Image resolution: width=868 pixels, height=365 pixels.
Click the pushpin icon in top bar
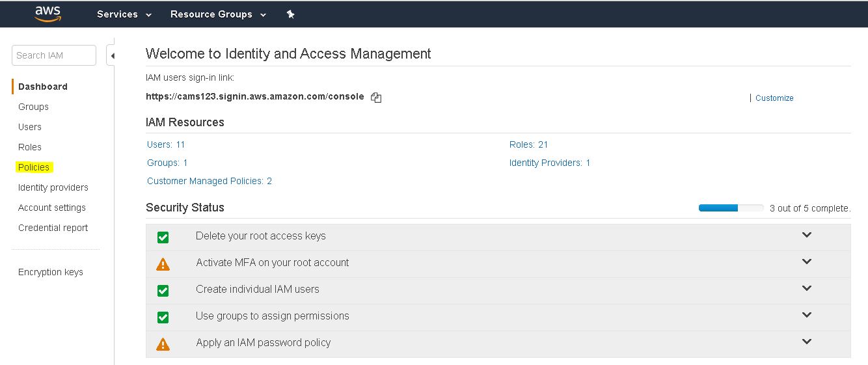click(x=291, y=14)
